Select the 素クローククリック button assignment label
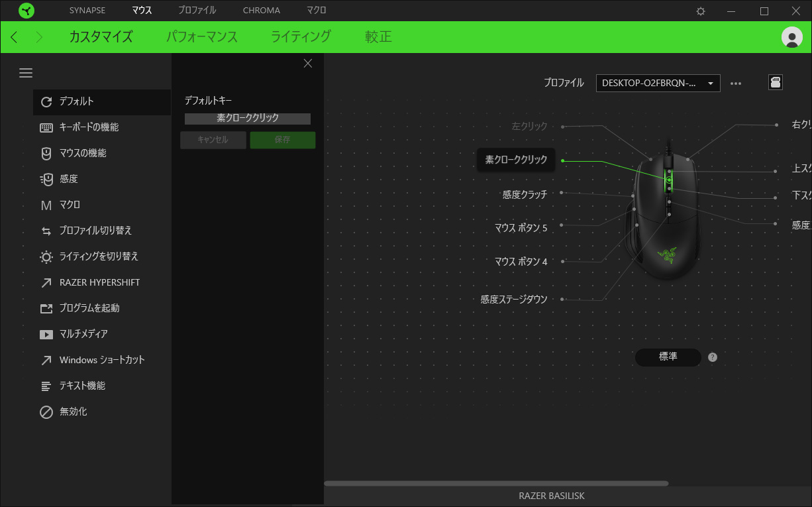Image resolution: width=812 pixels, height=507 pixels. point(516,160)
